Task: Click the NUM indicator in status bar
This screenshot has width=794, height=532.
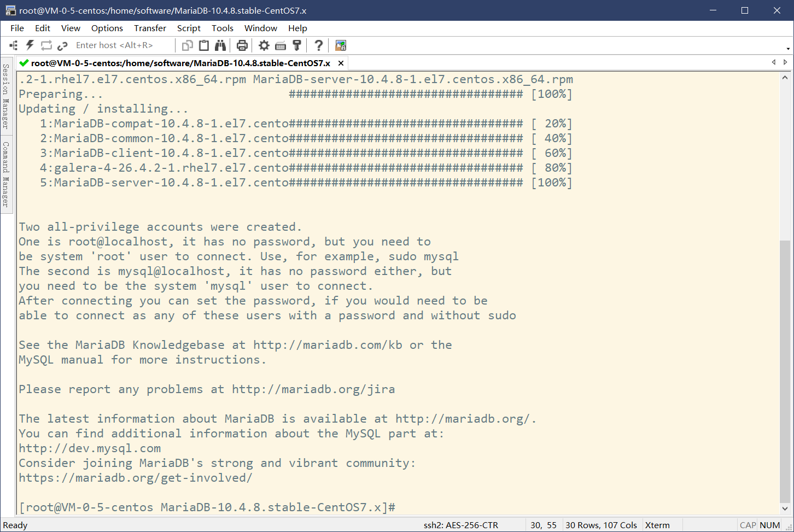Action: [770, 525]
